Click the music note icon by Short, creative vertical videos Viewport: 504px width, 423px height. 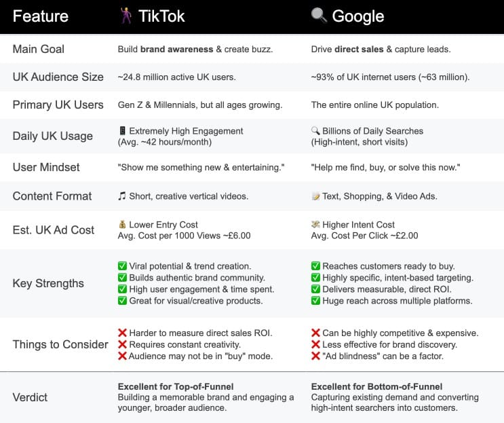tap(122, 196)
